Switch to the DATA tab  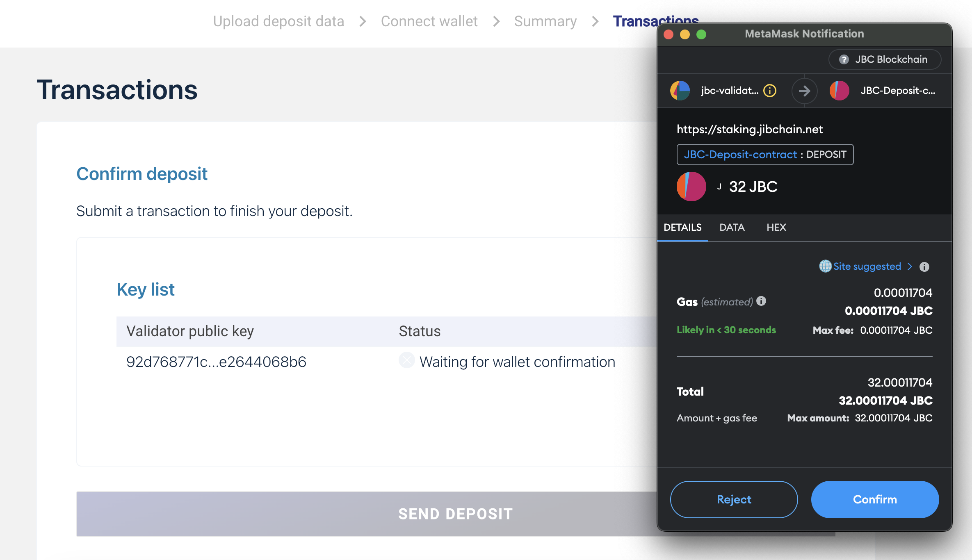732,228
